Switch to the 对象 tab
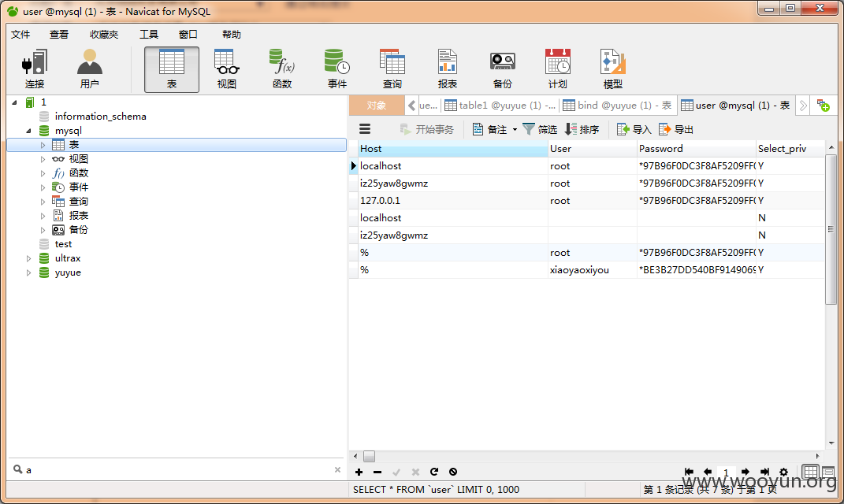The height and width of the screenshot is (504, 844). pyautogui.click(x=377, y=106)
